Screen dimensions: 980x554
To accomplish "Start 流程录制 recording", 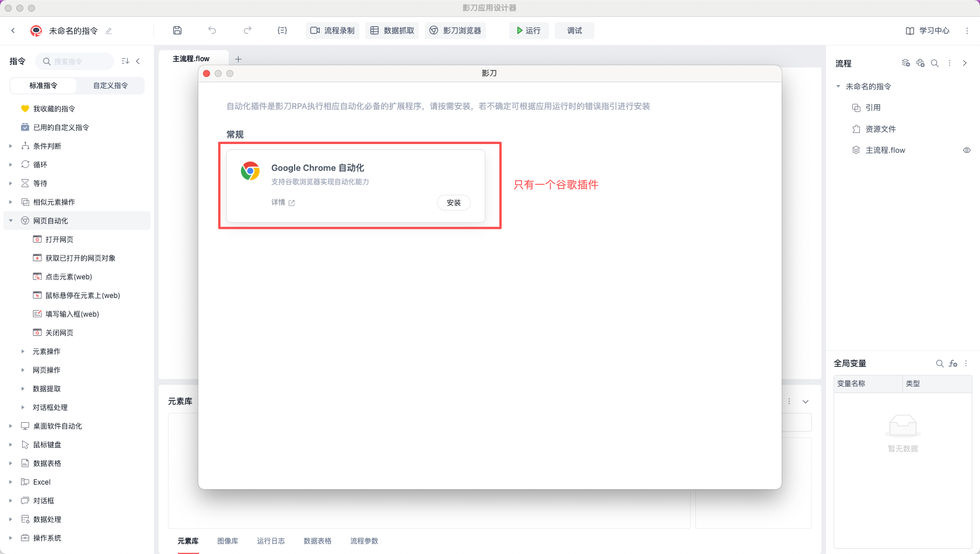I will click(332, 30).
